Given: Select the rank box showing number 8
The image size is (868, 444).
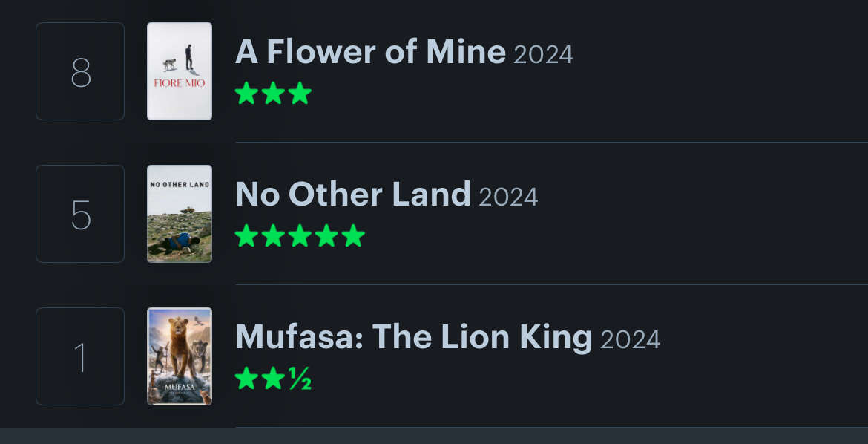Looking at the screenshot, I should click(80, 71).
